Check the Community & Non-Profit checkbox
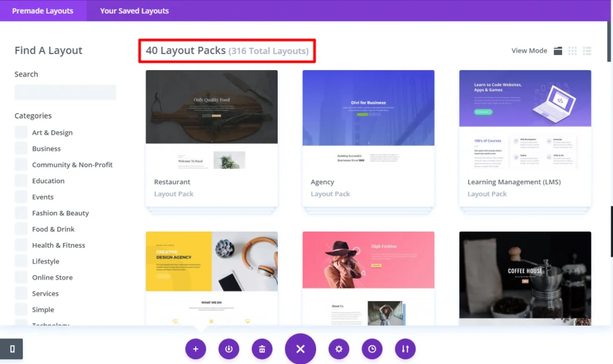 click(21, 164)
